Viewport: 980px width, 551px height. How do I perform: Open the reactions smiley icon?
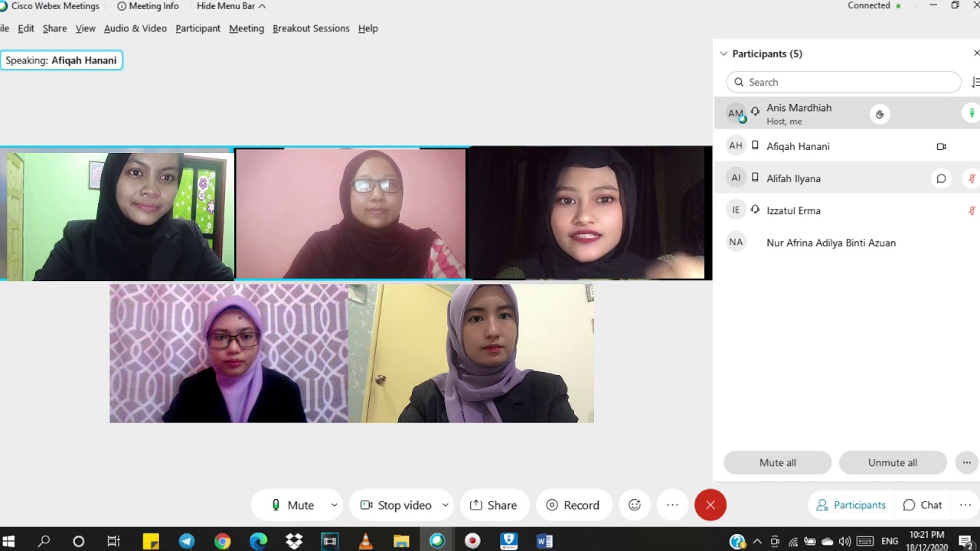pos(634,505)
